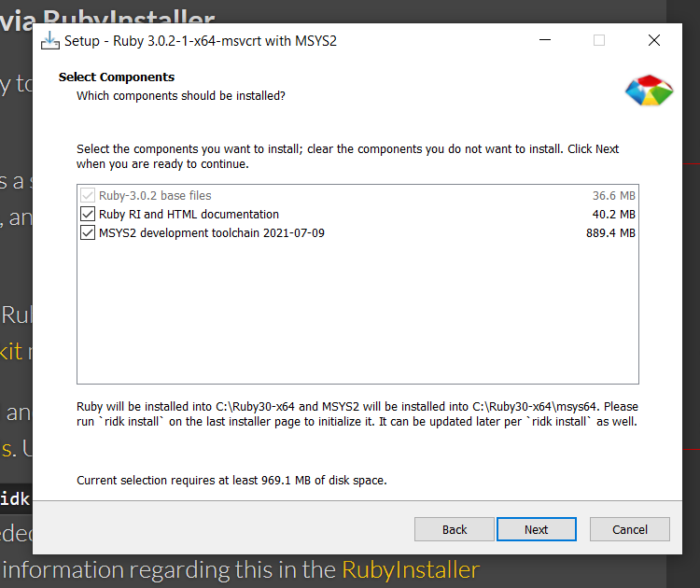Open the RubyInstaller link in background page
The width and height of the screenshot is (700, 588).
tap(411, 570)
